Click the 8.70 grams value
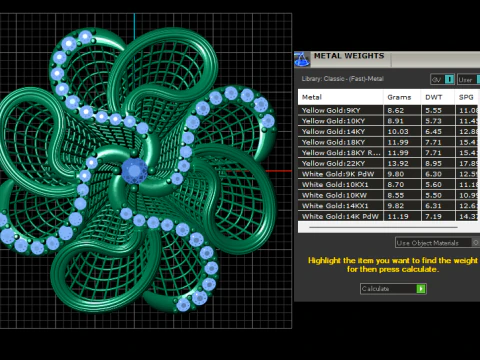This screenshot has width=480, height=360. 396,185
